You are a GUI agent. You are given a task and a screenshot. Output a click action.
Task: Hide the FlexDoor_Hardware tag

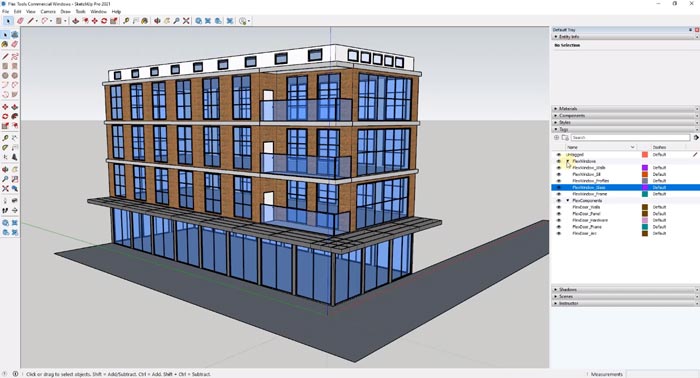(x=558, y=220)
